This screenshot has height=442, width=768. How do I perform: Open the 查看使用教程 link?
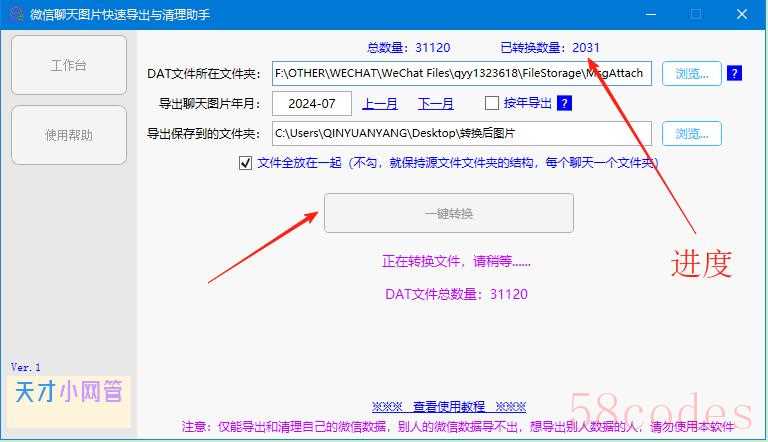tap(449, 406)
